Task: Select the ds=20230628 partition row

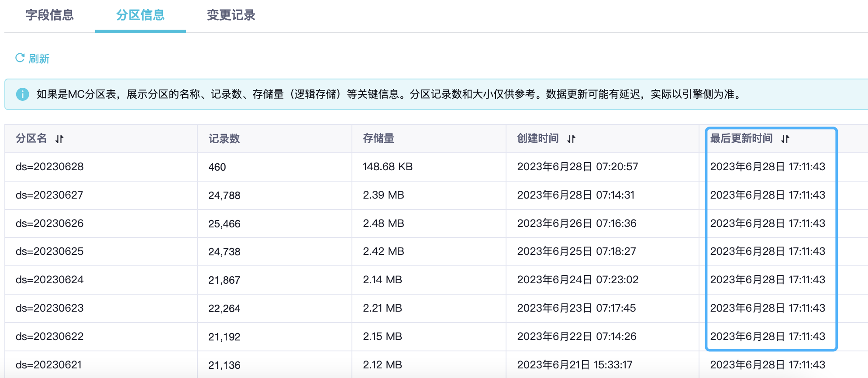Action: click(49, 167)
